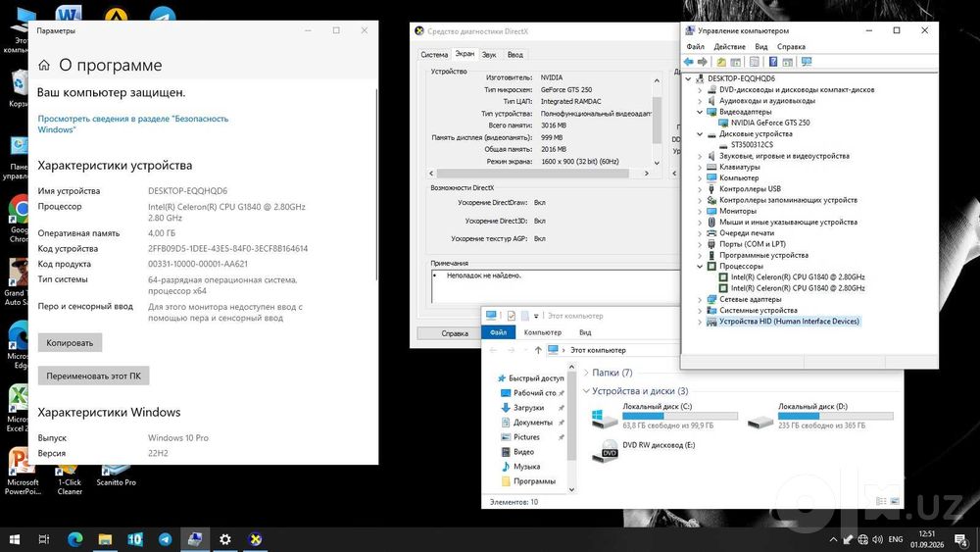Switch to the Система tab in DirectX diagnostics
The height and width of the screenshot is (552, 980).
click(x=434, y=55)
